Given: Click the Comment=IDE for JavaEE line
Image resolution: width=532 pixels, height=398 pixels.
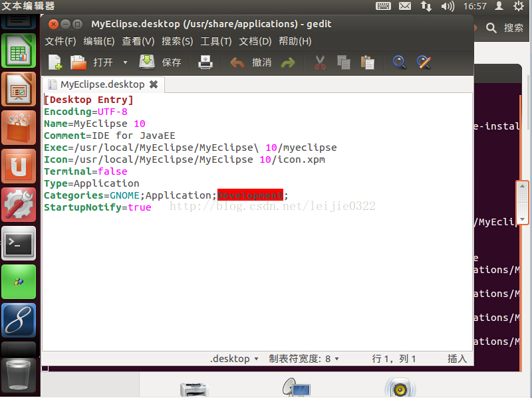Looking at the screenshot, I should pos(110,136).
